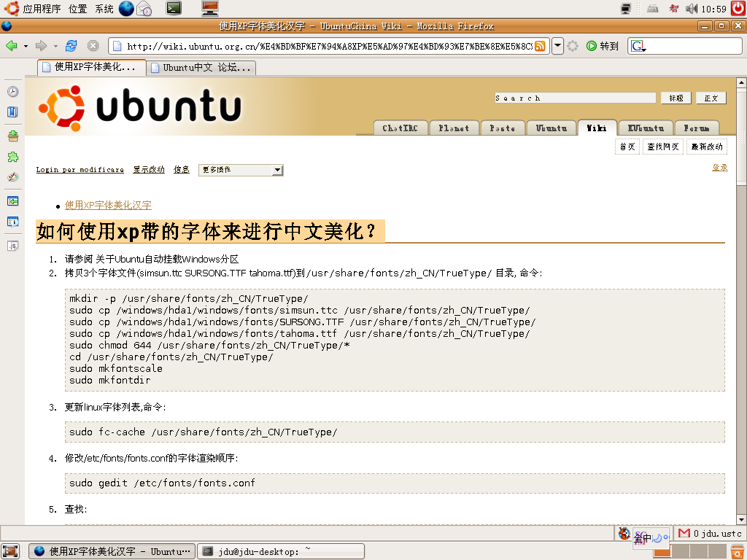The height and width of the screenshot is (560, 747).
Task: Open the Ubuntu site tab
Action: [551, 128]
